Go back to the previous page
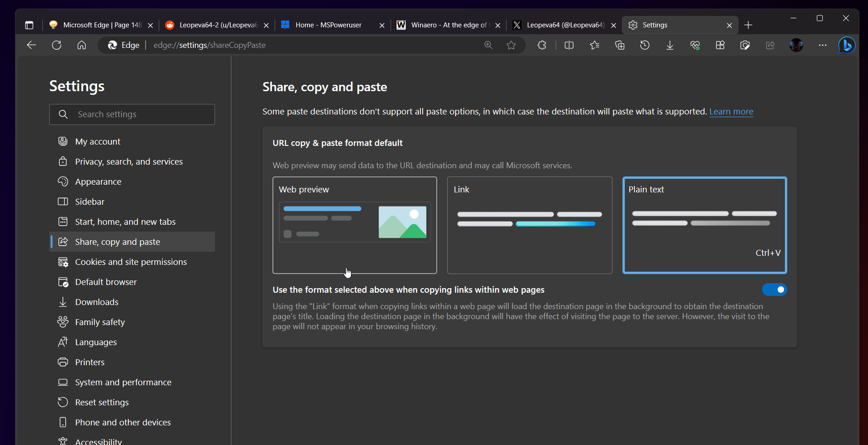This screenshot has width=868, height=445. click(x=31, y=45)
